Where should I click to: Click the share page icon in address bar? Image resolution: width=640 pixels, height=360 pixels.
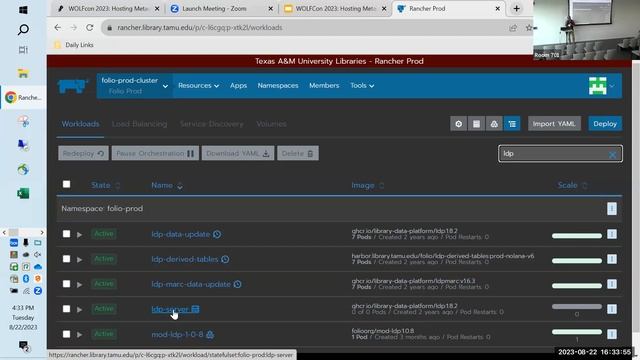513,27
